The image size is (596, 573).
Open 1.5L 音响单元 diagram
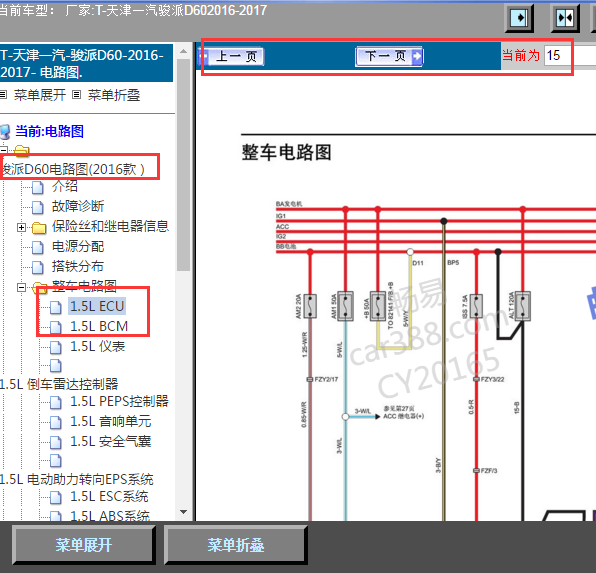(x=111, y=421)
